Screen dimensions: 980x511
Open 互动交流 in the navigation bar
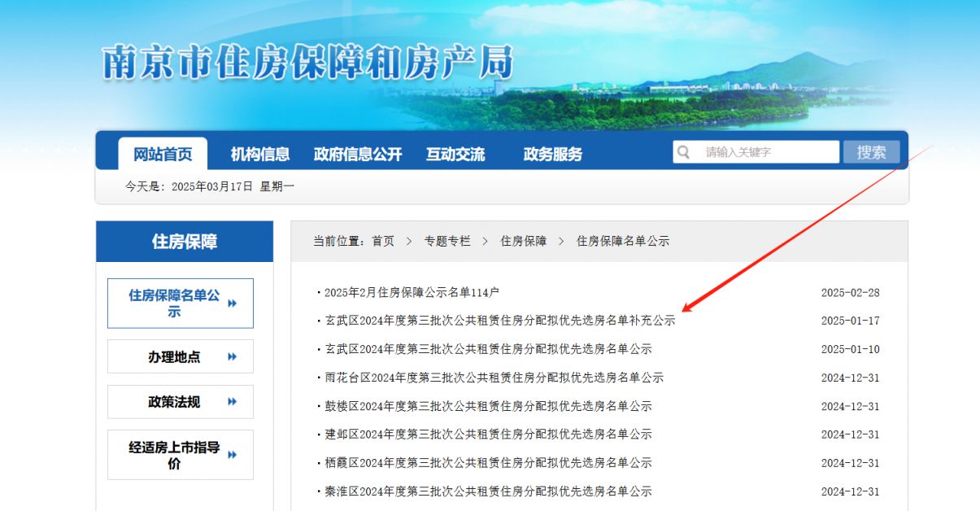(x=455, y=154)
